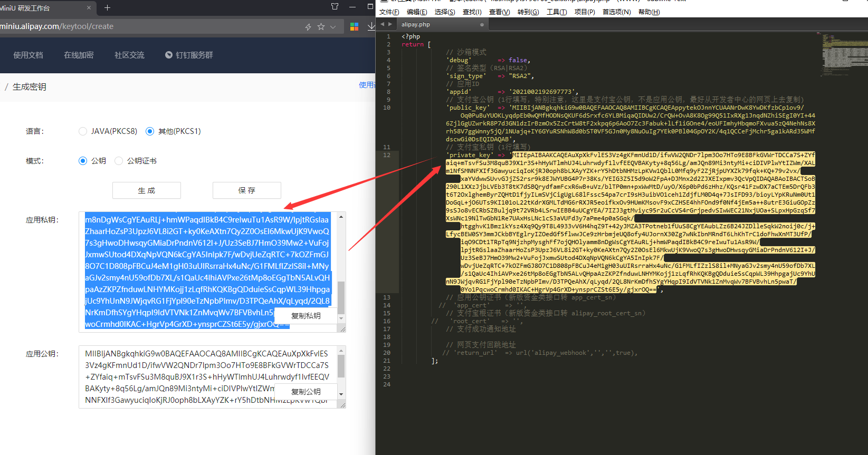868x455 pixels.
Task: Bookmark page with the star icon
Action: 321,26
